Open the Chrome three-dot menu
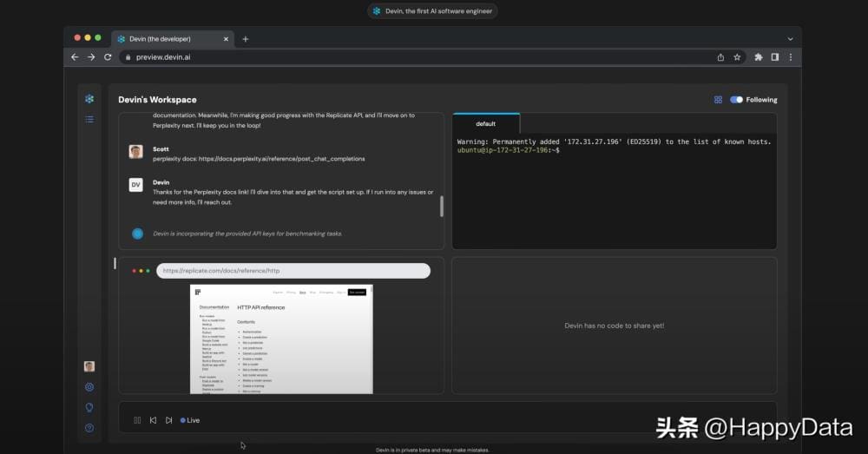 tap(790, 57)
